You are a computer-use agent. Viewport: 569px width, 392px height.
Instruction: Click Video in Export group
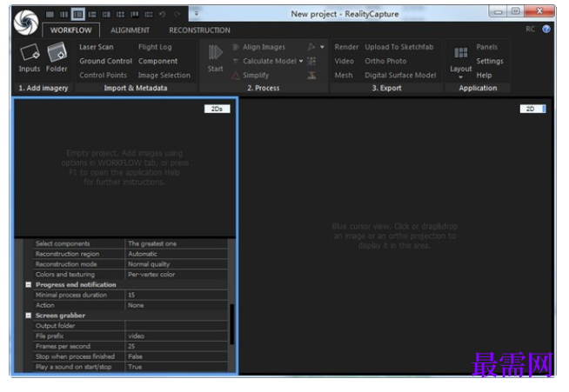344,61
